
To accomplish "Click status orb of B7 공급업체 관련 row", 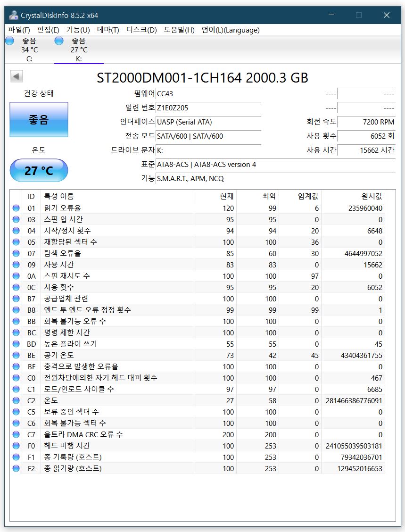I will [16, 299].
